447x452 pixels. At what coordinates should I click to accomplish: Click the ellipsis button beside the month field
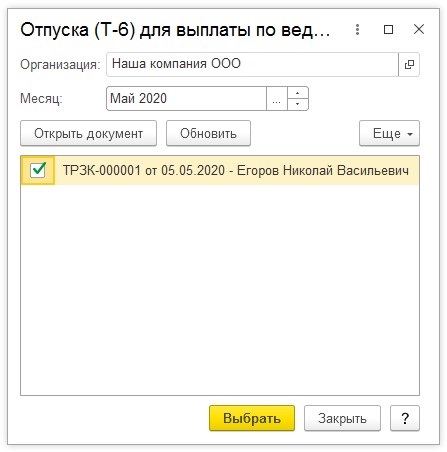tap(277, 99)
